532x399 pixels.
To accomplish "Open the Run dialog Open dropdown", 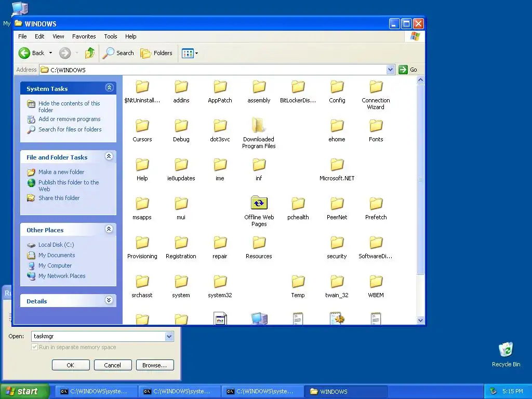I will pos(169,336).
